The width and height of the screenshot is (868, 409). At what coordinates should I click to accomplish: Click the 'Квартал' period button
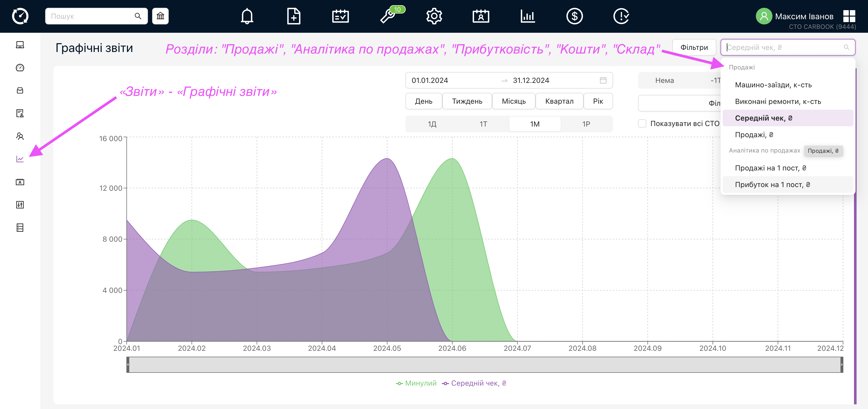(559, 101)
